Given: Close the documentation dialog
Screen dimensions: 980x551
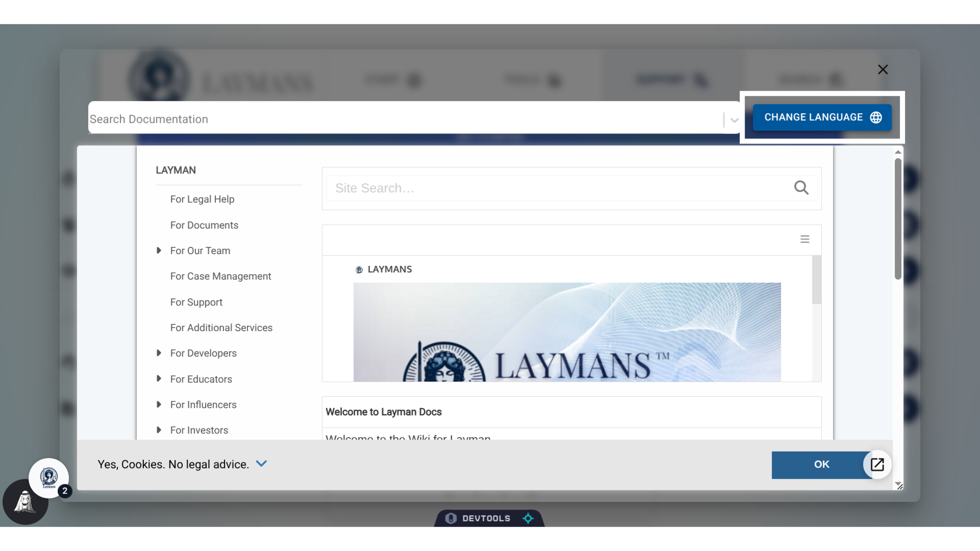Looking at the screenshot, I should click(883, 69).
